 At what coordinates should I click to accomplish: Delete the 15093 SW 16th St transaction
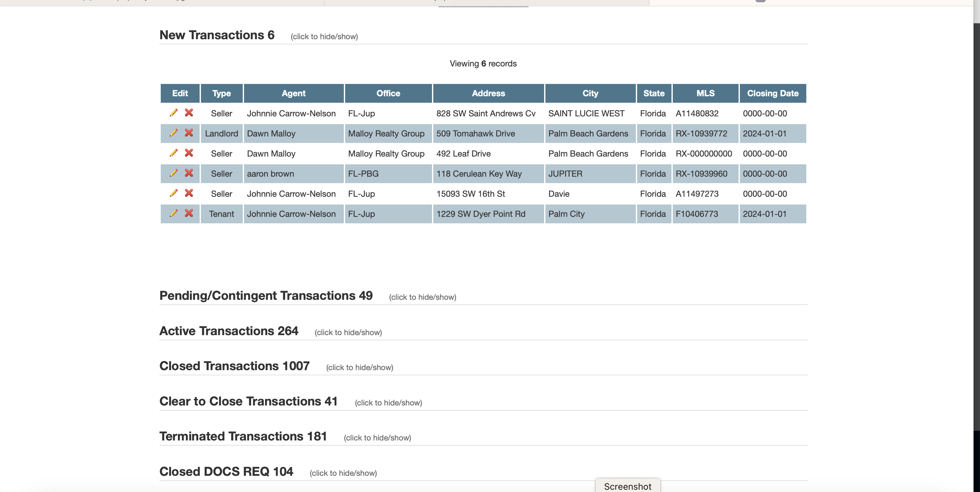[x=189, y=193]
